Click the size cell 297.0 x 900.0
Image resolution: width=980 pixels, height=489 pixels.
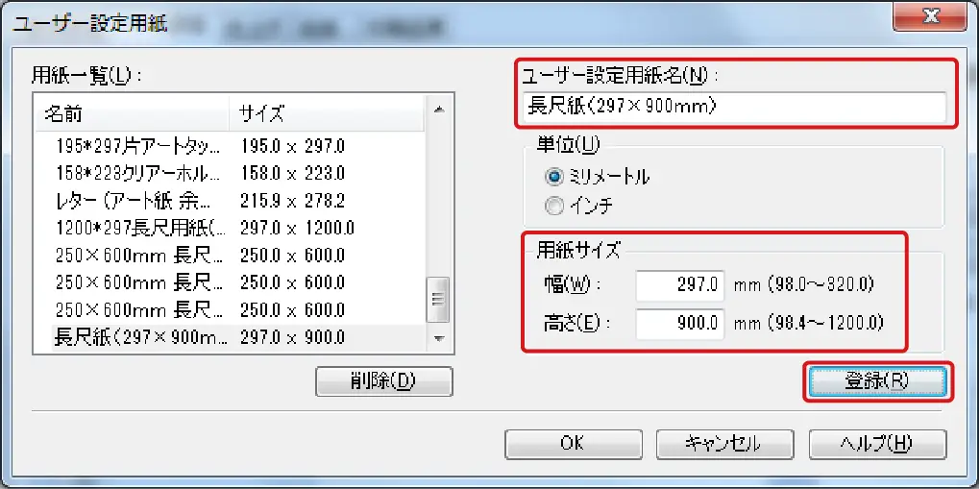pos(292,337)
